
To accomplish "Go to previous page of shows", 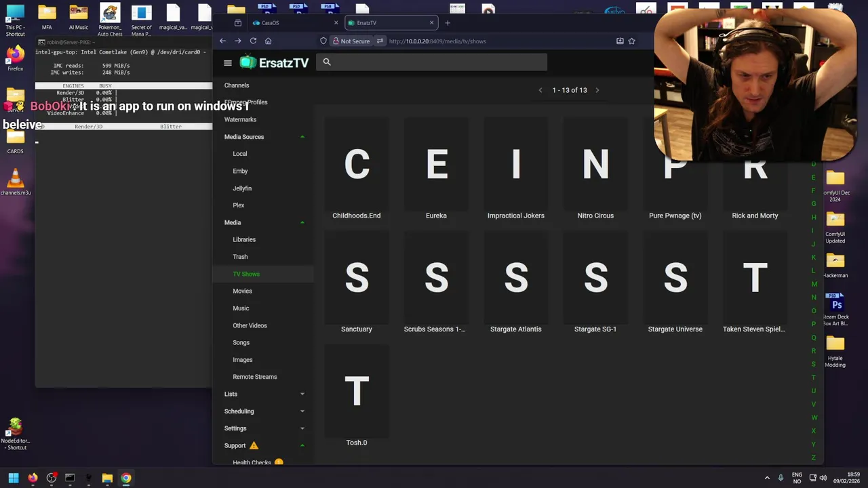I will pos(540,90).
